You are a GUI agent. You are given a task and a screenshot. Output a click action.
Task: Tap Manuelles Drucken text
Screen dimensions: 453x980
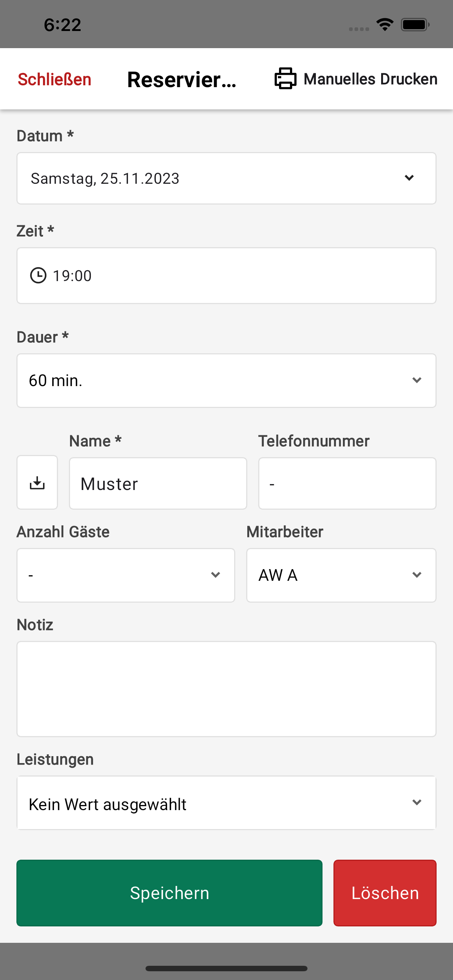click(371, 79)
